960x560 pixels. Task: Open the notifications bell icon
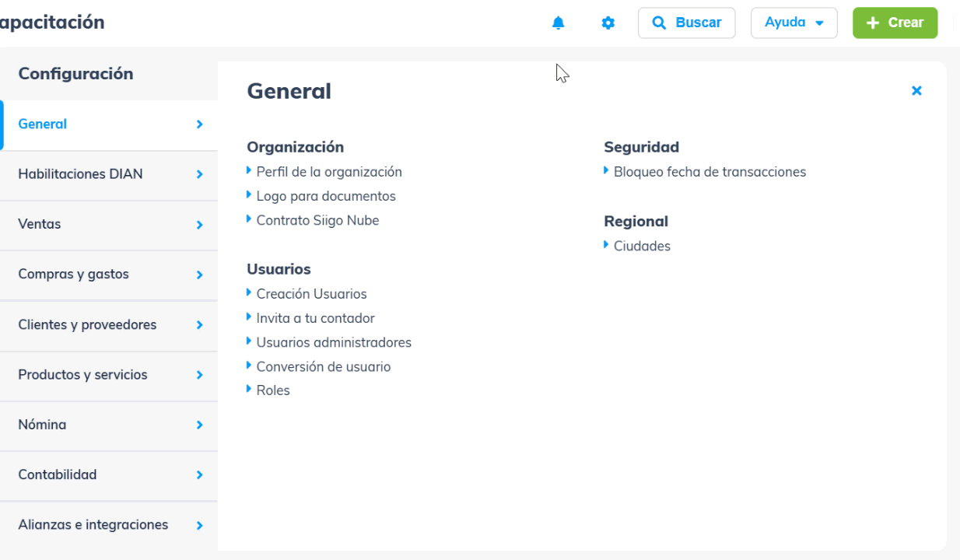[x=558, y=23]
